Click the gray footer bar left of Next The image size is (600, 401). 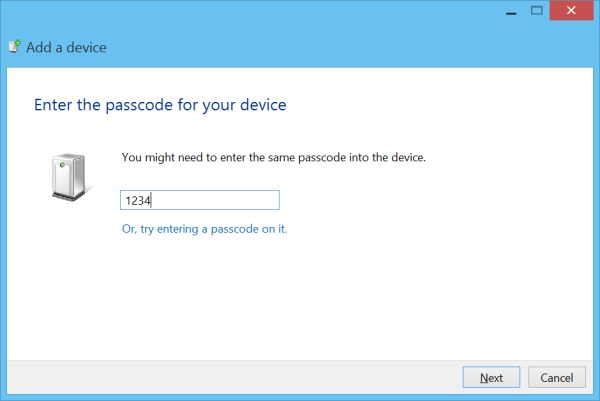click(x=230, y=377)
